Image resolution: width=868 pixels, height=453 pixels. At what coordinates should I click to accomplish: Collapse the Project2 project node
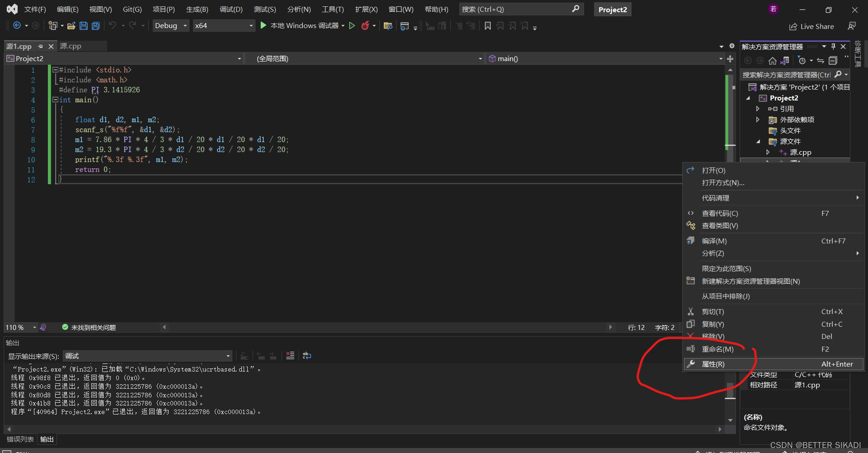(x=748, y=98)
